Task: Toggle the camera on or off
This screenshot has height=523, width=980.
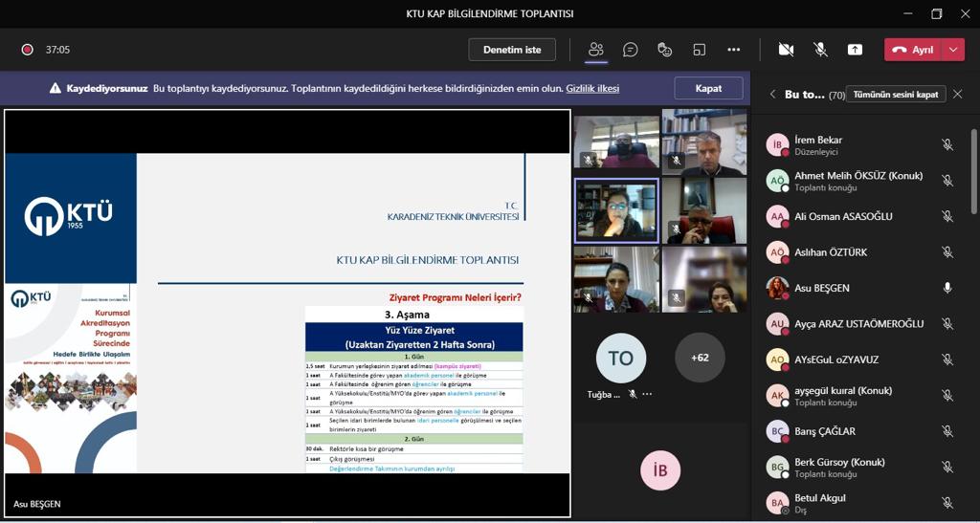Action: (787, 50)
